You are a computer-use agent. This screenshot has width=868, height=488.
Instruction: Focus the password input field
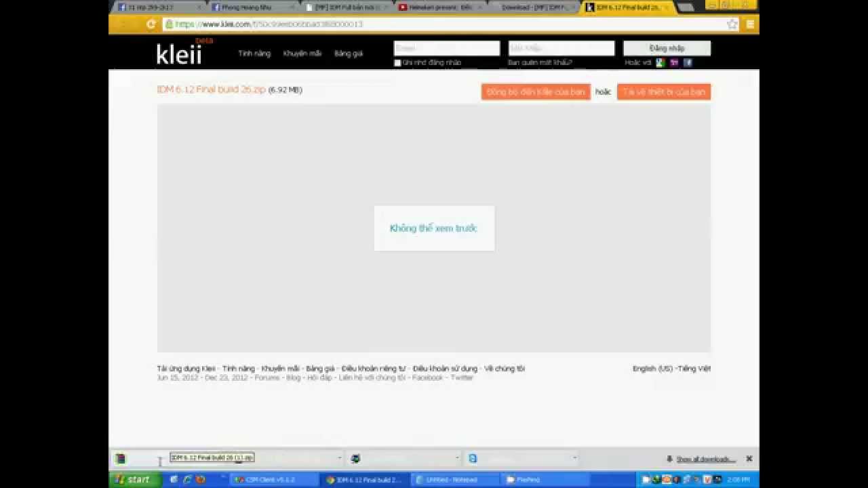pyautogui.click(x=561, y=48)
